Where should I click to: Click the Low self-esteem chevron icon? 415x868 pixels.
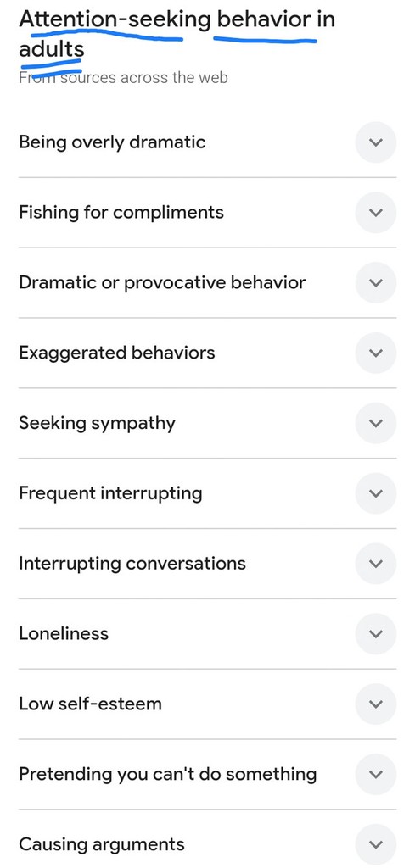[x=376, y=704]
